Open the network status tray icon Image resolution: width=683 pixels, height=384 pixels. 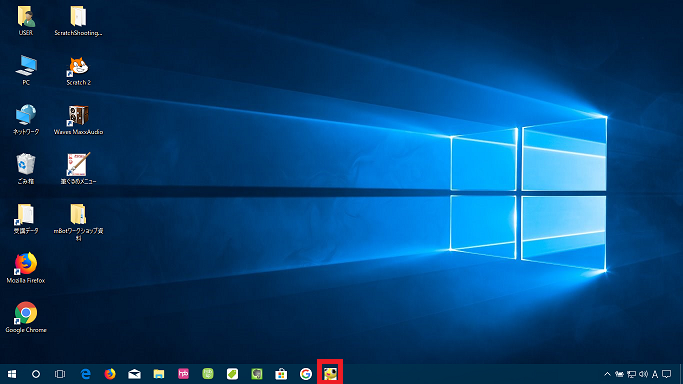(631, 374)
